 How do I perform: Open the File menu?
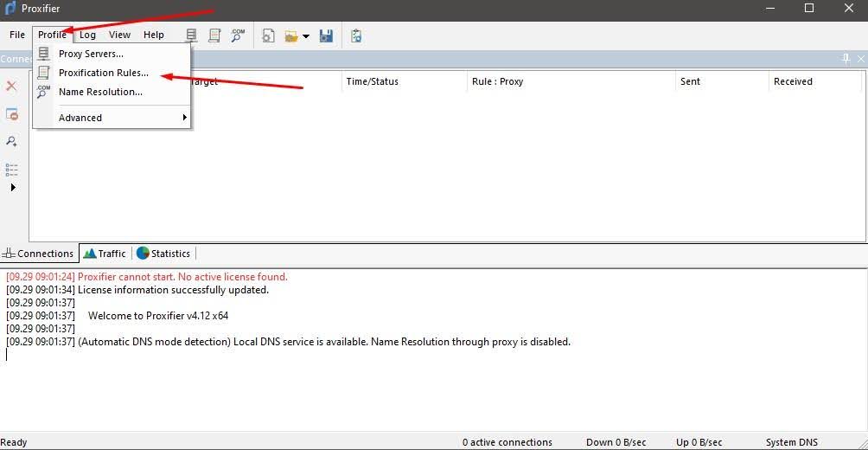[x=17, y=35]
